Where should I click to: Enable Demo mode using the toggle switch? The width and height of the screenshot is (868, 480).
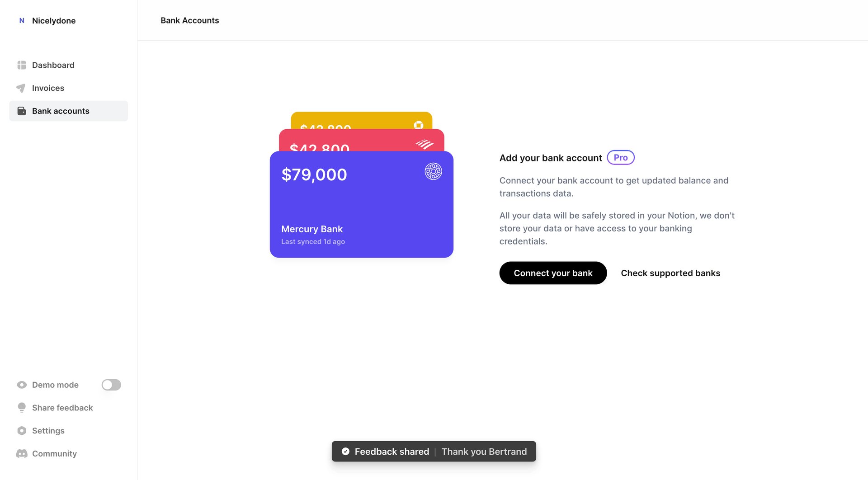click(x=111, y=385)
